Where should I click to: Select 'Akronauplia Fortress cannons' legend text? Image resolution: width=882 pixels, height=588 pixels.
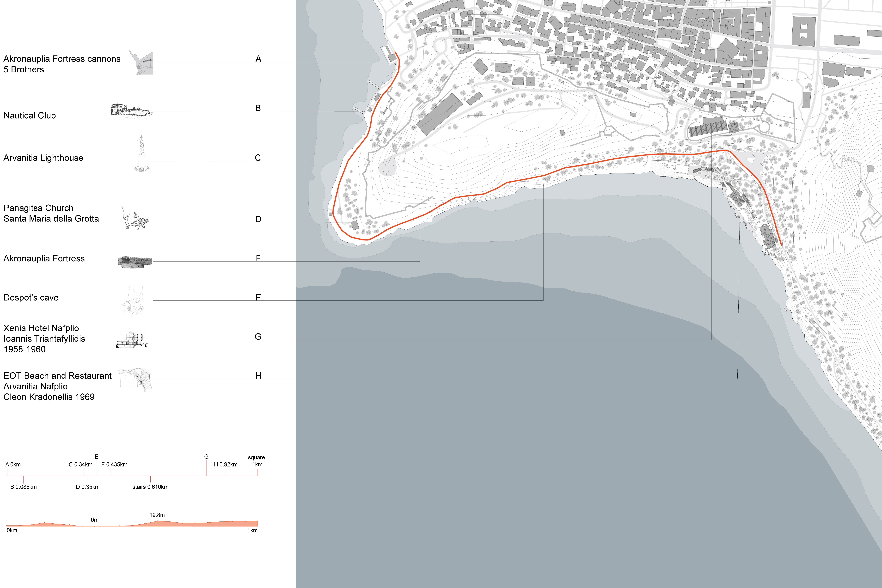(x=62, y=59)
